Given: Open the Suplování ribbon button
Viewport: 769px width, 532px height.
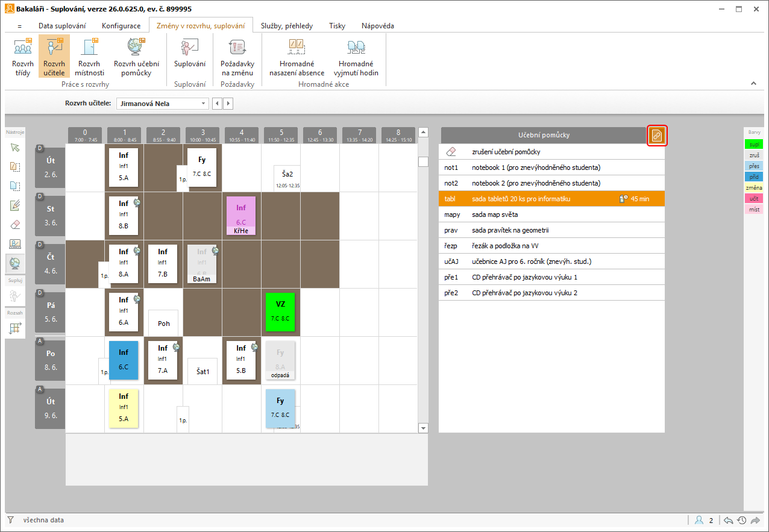Looking at the screenshot, I should pos(190,52).
